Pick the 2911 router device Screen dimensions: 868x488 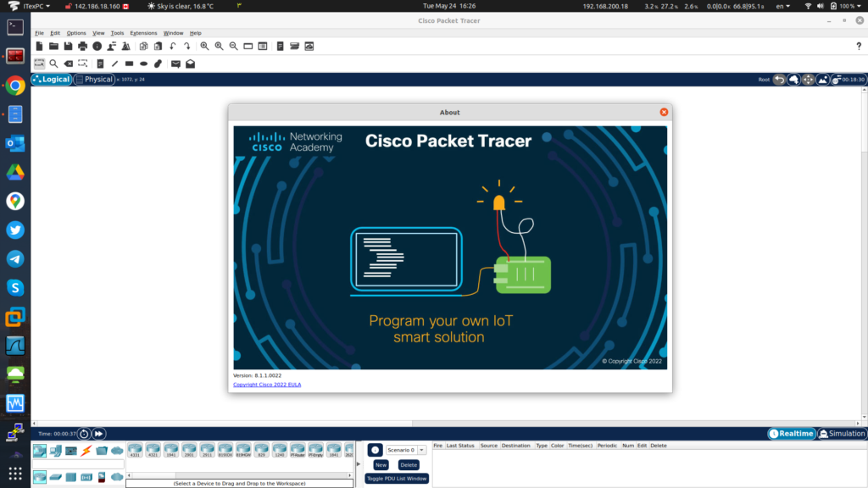click(x=207, y=450)
